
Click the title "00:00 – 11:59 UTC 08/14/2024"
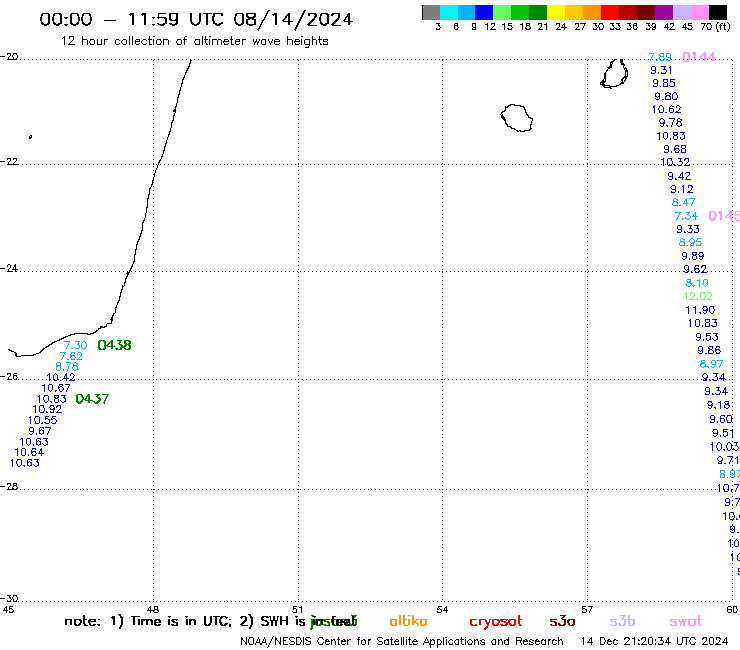(x=196, y=20)
